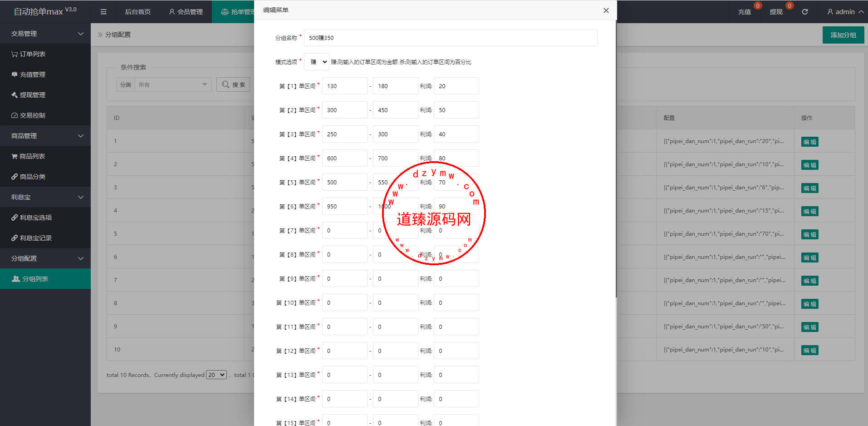The height and width of the screenshot is (426, 868).
Task: Click the 分组名称 input field
Action: [451, 38]
